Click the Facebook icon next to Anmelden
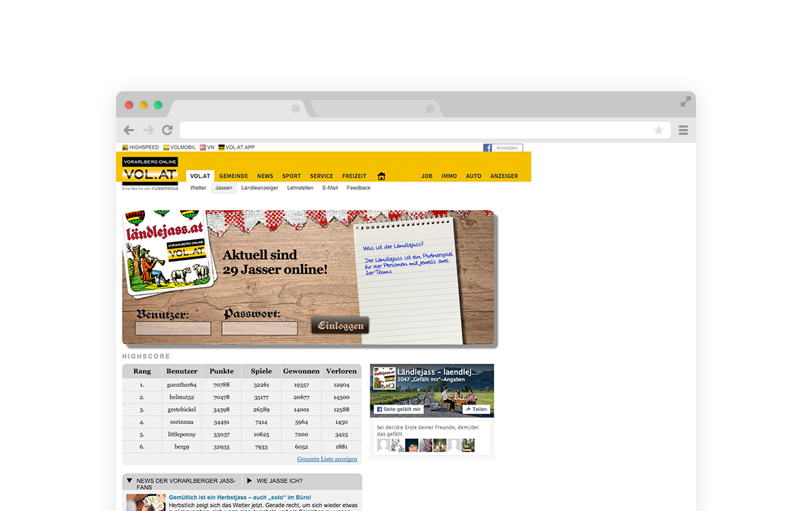 487,148
